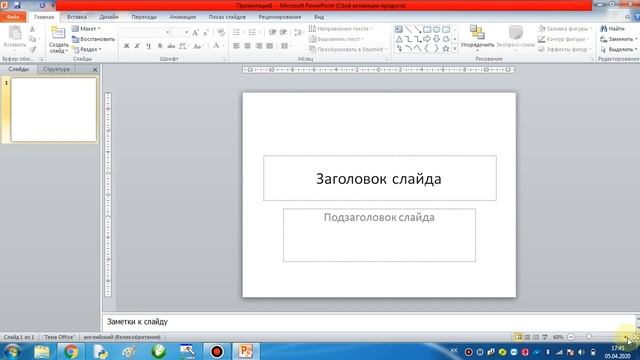Toggle bold (Ж) formatting

click(127, 46)
